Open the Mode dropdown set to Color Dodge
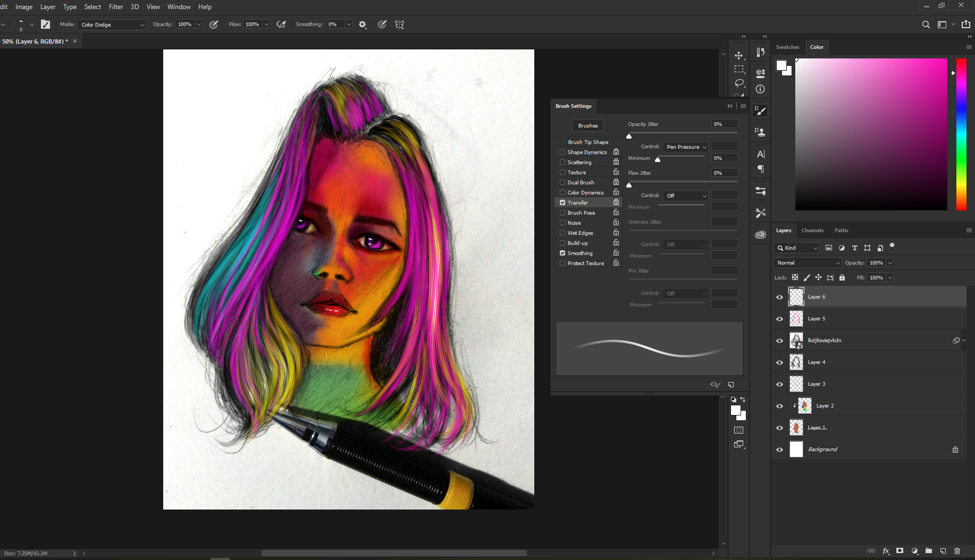The image size is (975, 560). click(x=112, y=24)
